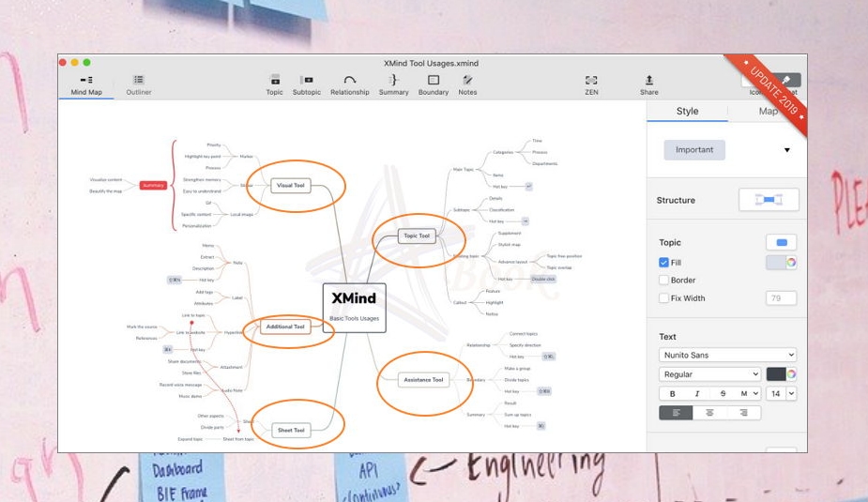Viewport: 868px width, 502px height.
Task: Open the Style tab
Action: (687, 111)
